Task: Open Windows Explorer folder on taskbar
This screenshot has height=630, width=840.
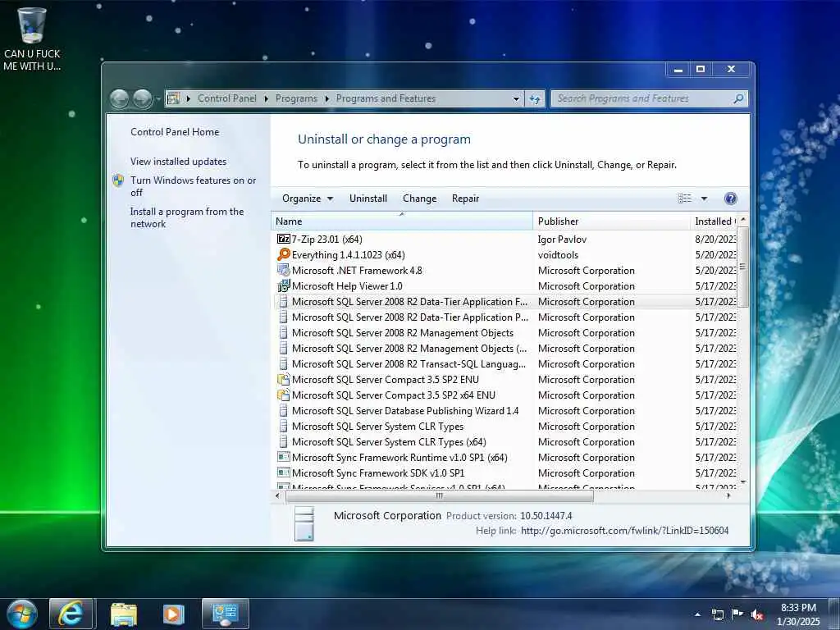Action: pos(124,614)
